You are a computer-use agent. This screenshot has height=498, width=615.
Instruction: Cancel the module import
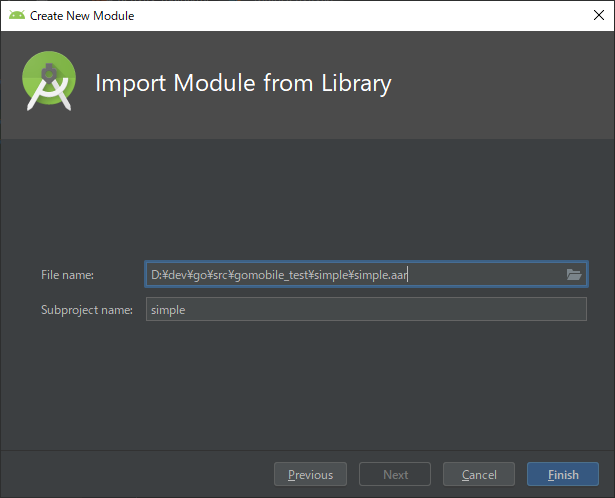[479, 474]
